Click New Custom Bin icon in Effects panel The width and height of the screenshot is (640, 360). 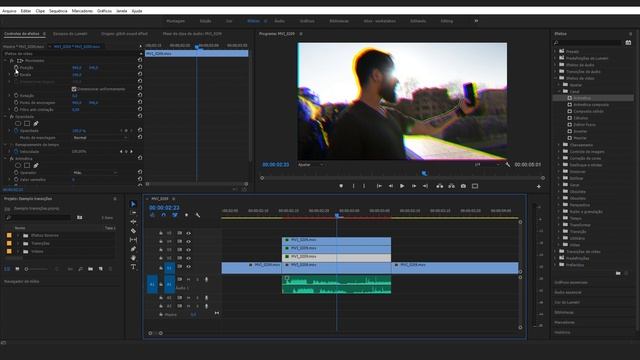coord(618,273)
